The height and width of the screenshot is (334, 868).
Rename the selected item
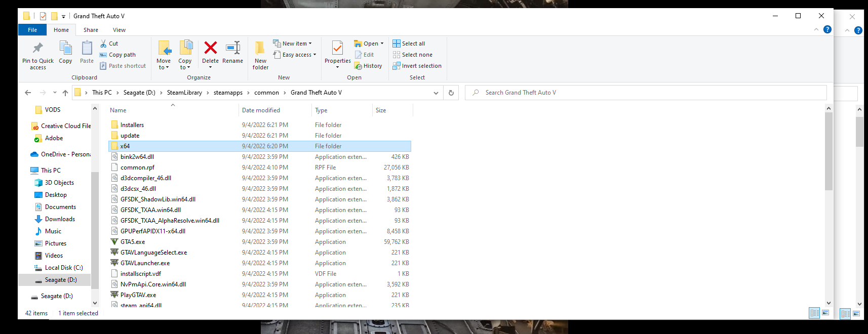point(232,53)
